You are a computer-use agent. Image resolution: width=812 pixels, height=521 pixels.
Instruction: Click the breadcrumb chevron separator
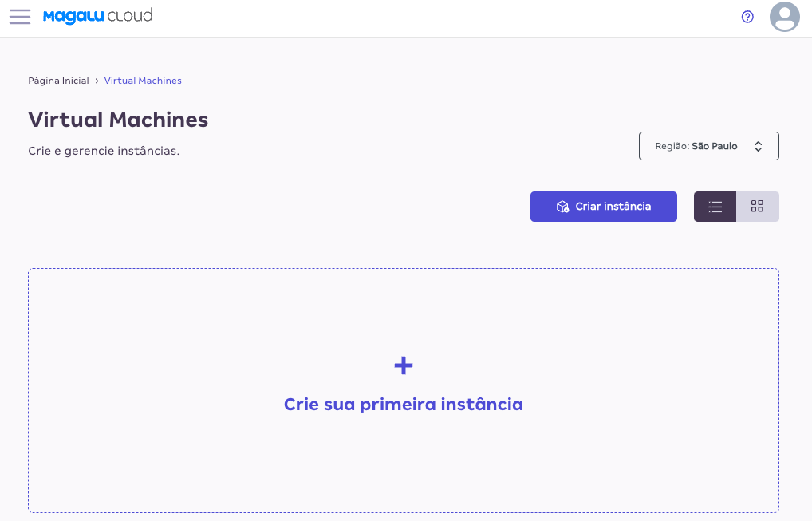point(97,81)
